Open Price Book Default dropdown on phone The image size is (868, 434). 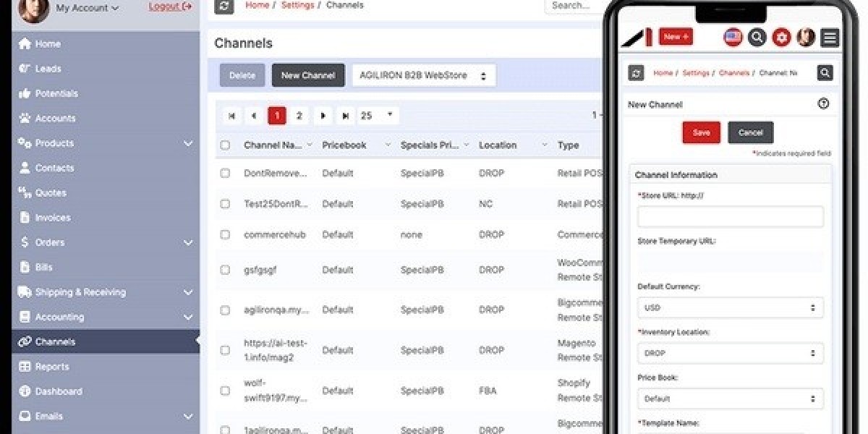click(x=730, y=399)
